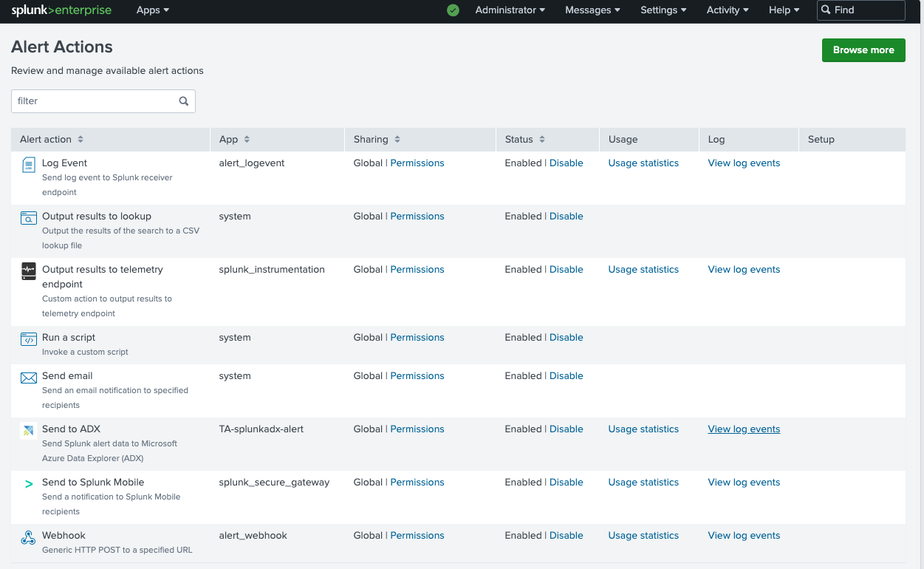924x569 pixels.
Task: Open Permissions for Send to ADX
Action: [x=417, y=429]
